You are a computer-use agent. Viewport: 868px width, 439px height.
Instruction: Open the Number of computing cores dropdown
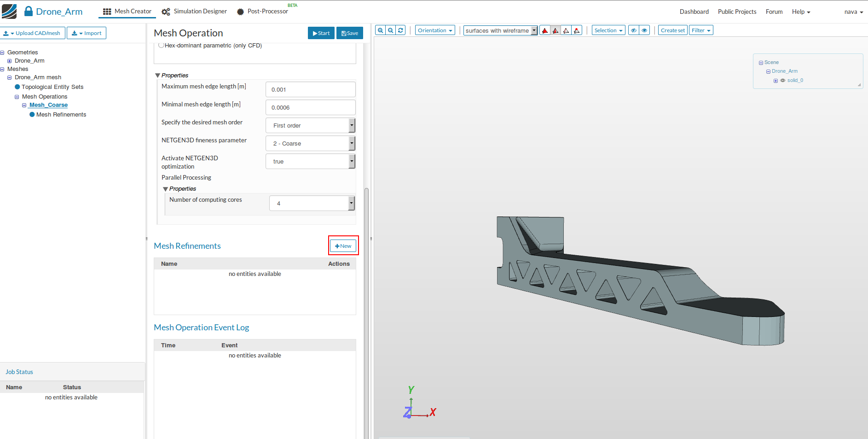click(312, 203)
